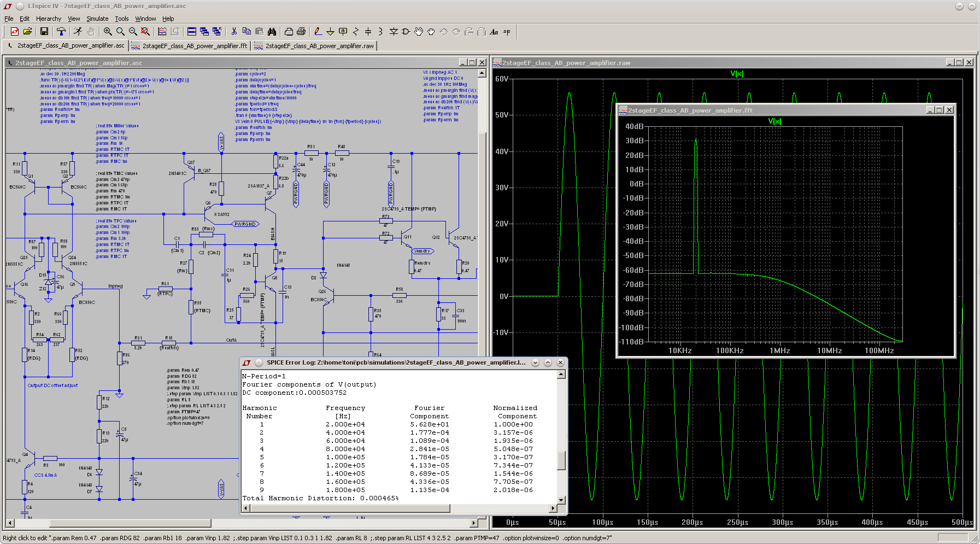Viewport: 980px width, 544px height.
Task: Click the '60V' axis label in waveform
Action: pos(502,79)
